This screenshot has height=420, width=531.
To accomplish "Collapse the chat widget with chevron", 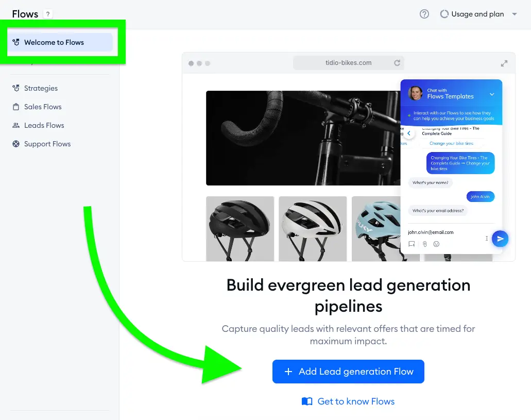I will (492, 94).
